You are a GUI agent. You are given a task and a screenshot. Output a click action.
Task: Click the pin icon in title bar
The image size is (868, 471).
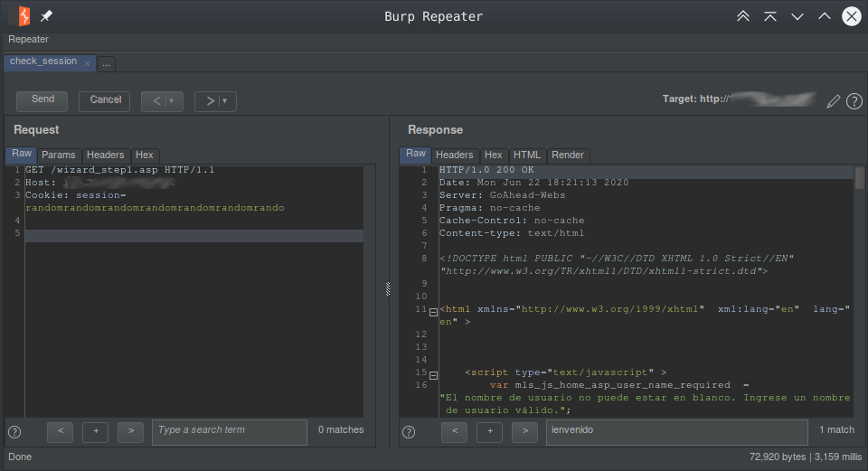(x=46, y=16)
